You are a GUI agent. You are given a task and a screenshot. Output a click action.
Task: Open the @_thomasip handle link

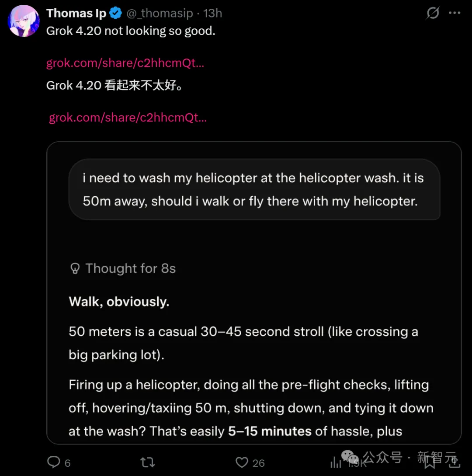(160, 14)
